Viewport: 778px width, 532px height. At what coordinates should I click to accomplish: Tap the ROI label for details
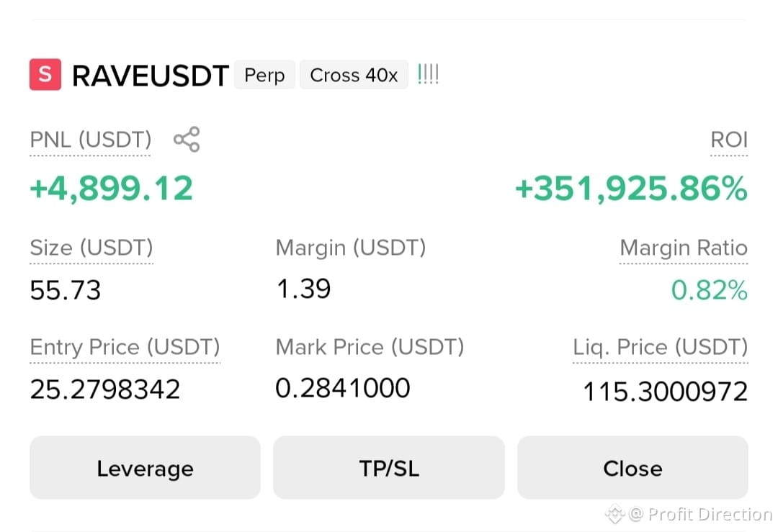point(729,140)
